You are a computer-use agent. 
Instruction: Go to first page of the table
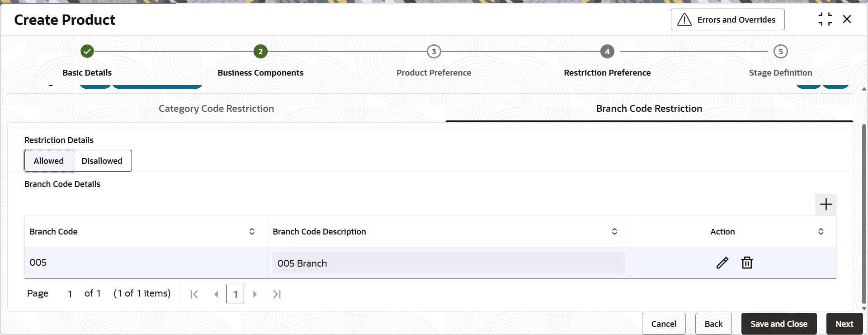pos(194,294)
